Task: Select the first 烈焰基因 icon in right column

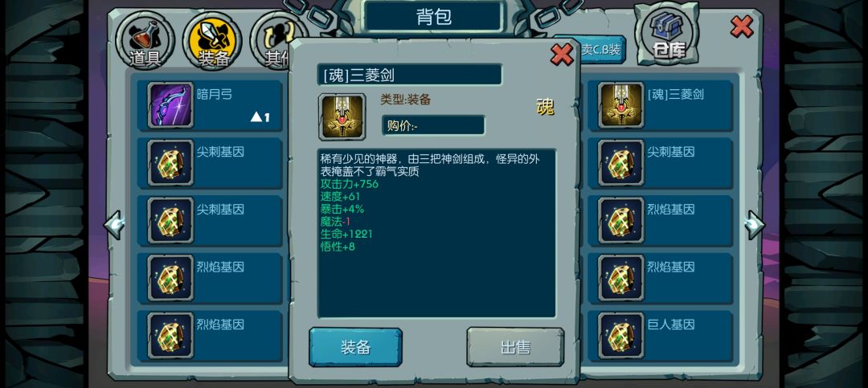Action: click(x=621, y=220)
